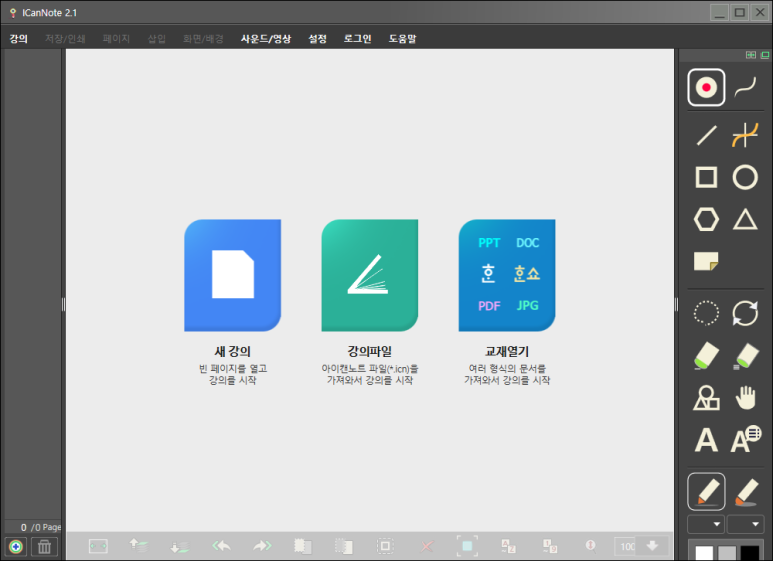
Task: Maximize the ICanNote window
Action: (739, 12)
